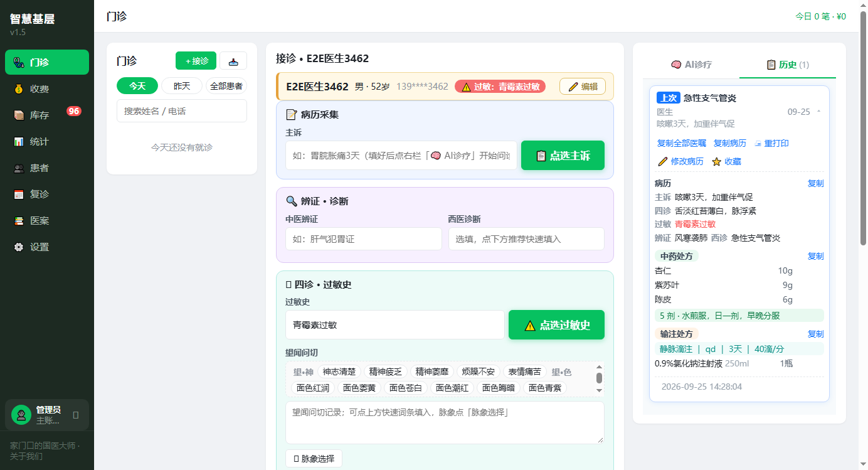
Task: Click the icon button beside +接诊
Action: [x=233, y=61]
